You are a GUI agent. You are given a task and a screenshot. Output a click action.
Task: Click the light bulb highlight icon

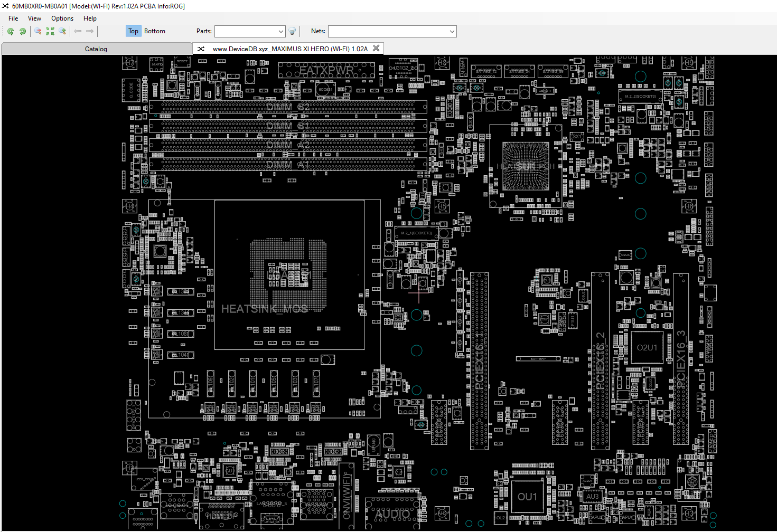coord(292,31)
